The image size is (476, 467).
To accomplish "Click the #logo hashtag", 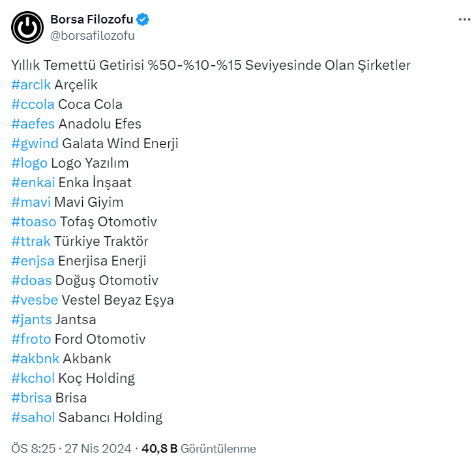I will (x=29, y=163).
